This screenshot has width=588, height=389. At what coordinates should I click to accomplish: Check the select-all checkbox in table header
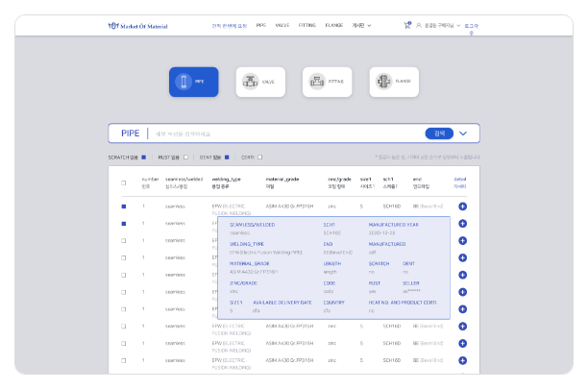[x=123, y=182]
